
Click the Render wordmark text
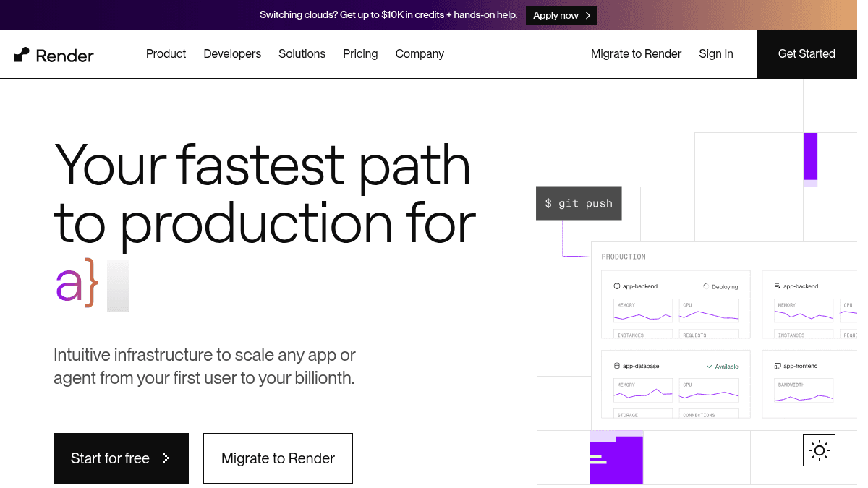(x=65, y=56)
